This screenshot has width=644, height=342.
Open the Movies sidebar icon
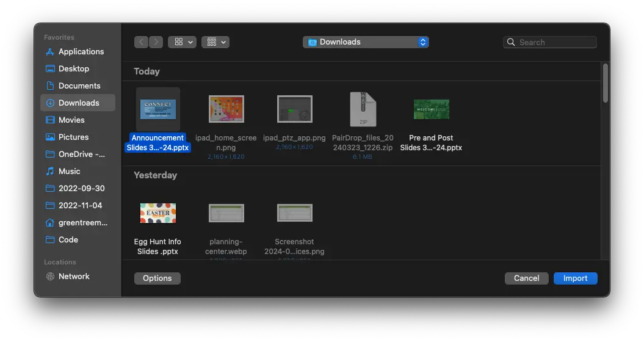[x=49, y=120]
